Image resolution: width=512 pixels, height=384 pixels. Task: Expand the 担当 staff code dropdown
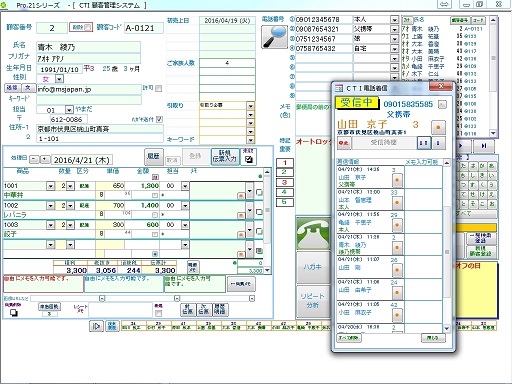(x=69, y=110)
